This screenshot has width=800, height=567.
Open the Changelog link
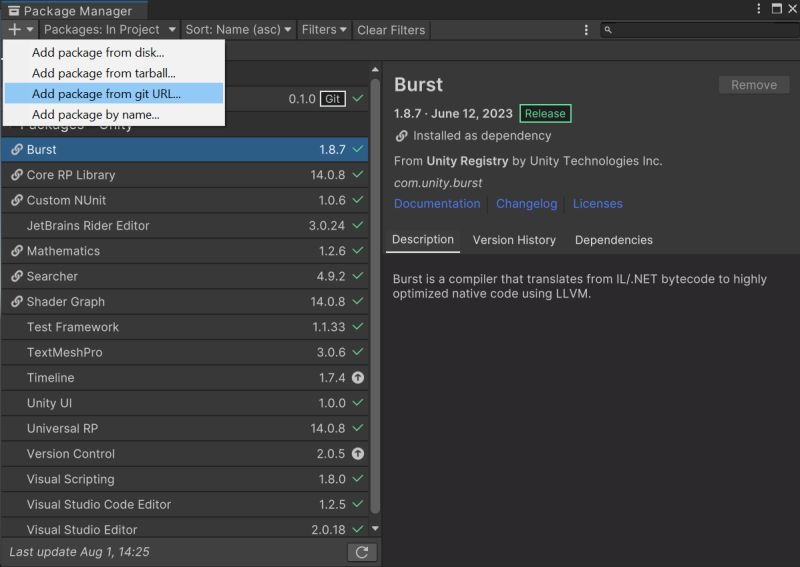click(x=527, y=204)
